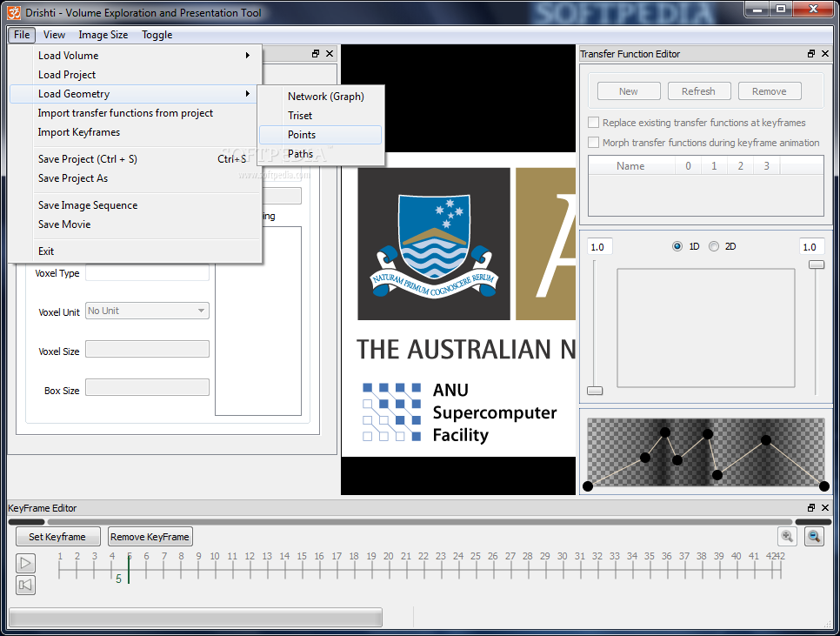
Task: Expand the Load Volume submenu arrow
Action: coord(248,55)
